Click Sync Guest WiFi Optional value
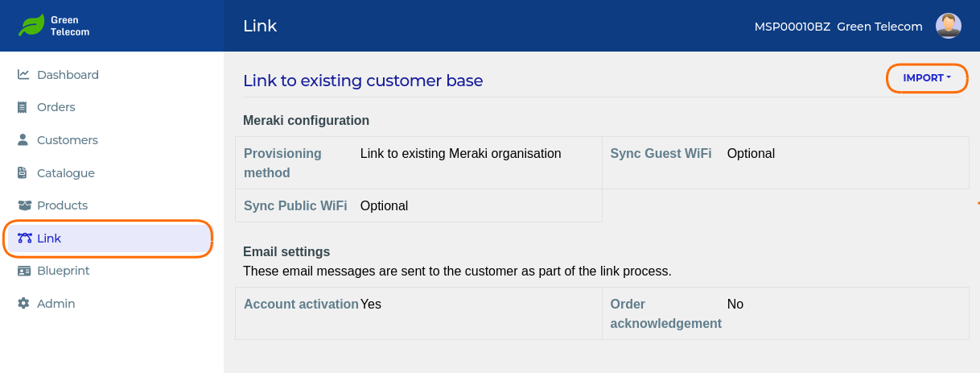Viewport: 980px width, 373px height. point(751,153)
